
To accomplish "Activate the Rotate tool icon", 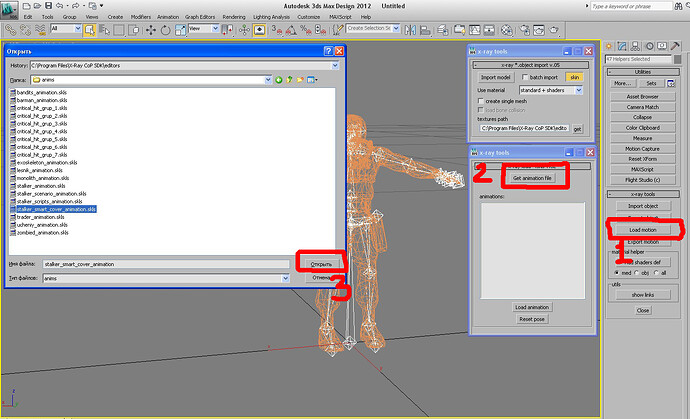I will point(164,29).
